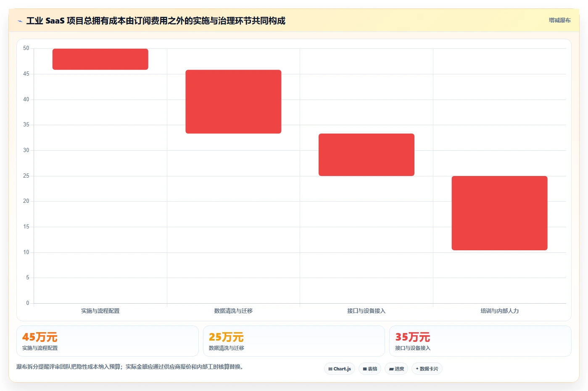Click the x-axis label 培训与内部人力

(x=499, y=311)
